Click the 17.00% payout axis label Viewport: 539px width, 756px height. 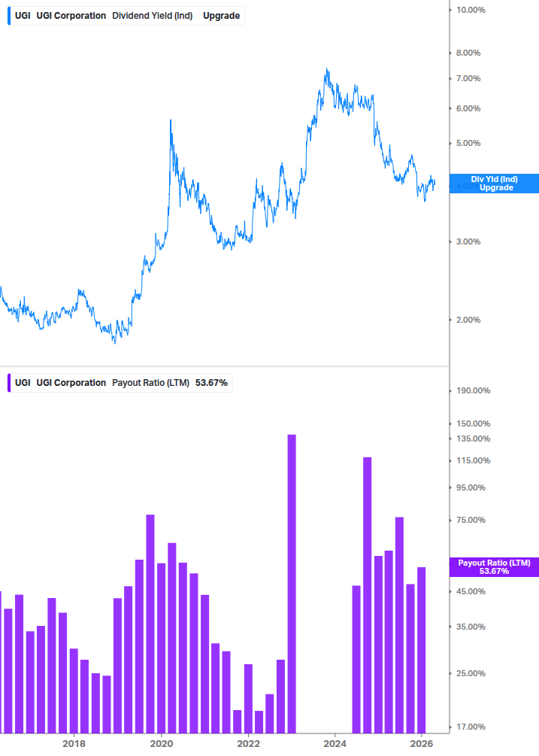pos(470,727)
